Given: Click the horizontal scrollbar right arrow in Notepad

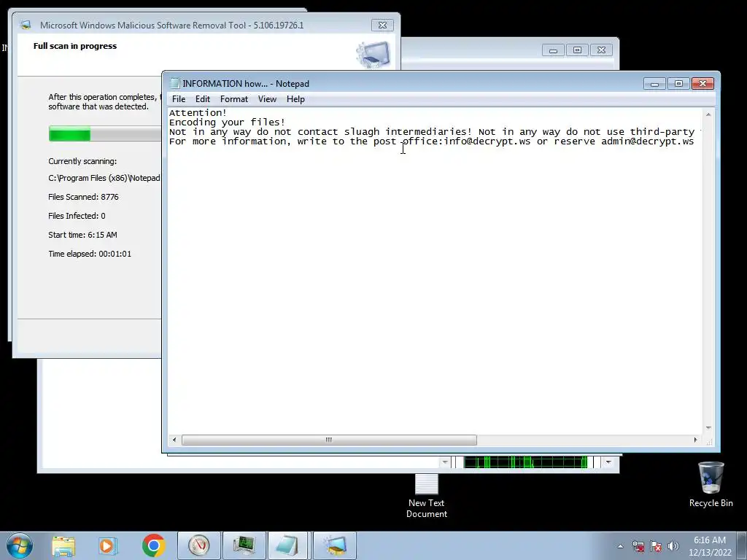Looking at the screenshot, I should tap(695, 440).
